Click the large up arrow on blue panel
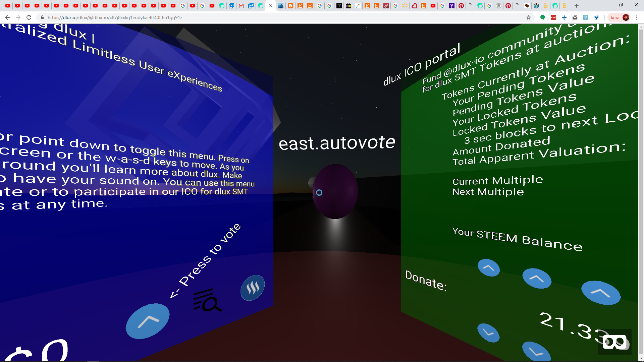Image resolution: width=644 pixels, height=362 pixels. point(148,321)
